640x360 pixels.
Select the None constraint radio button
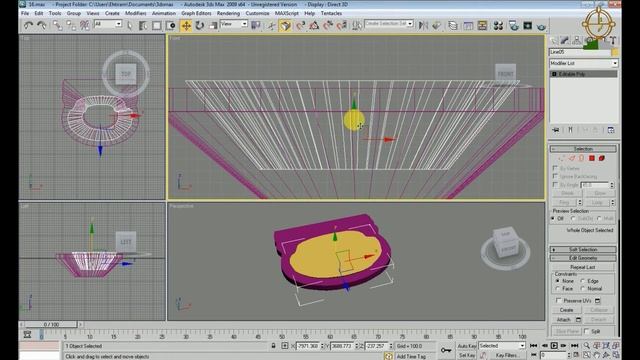(x=558, y=281)
